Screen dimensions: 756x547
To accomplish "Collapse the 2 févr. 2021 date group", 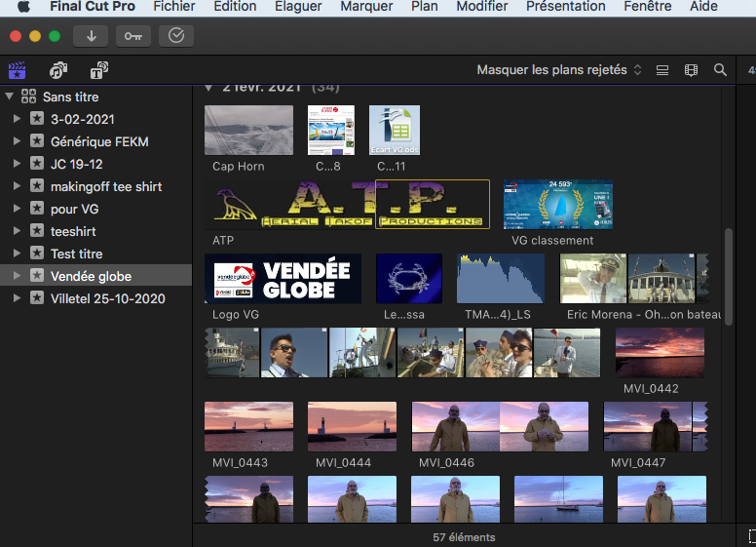I will click(x=208, y=89).
